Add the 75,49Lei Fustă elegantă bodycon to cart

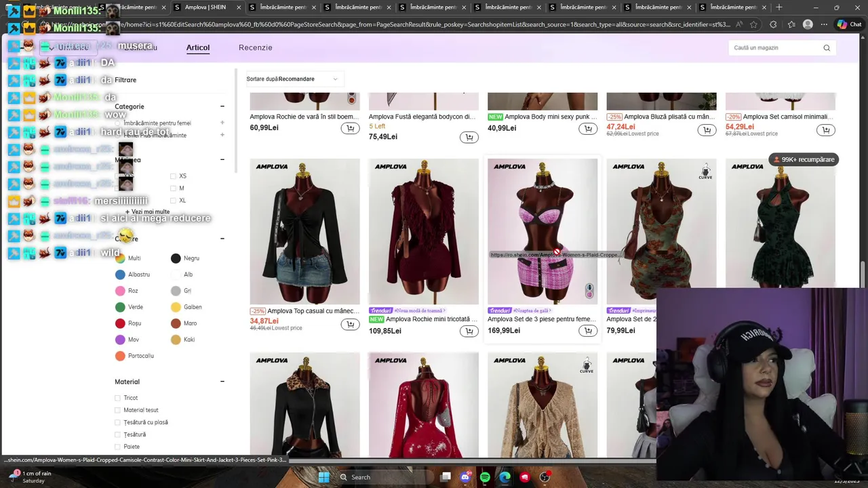[x=469, y=138]
